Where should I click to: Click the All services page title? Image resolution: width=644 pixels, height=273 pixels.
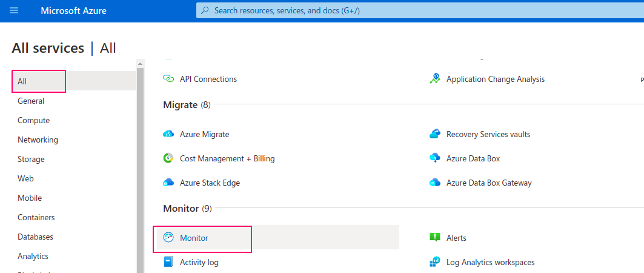pyautogui.click(x=64, y=48)
